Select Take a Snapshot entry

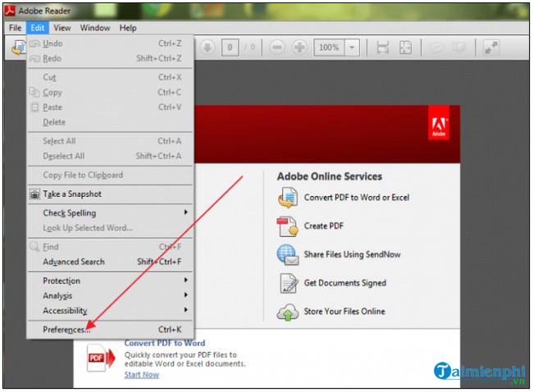coord(110,194)
